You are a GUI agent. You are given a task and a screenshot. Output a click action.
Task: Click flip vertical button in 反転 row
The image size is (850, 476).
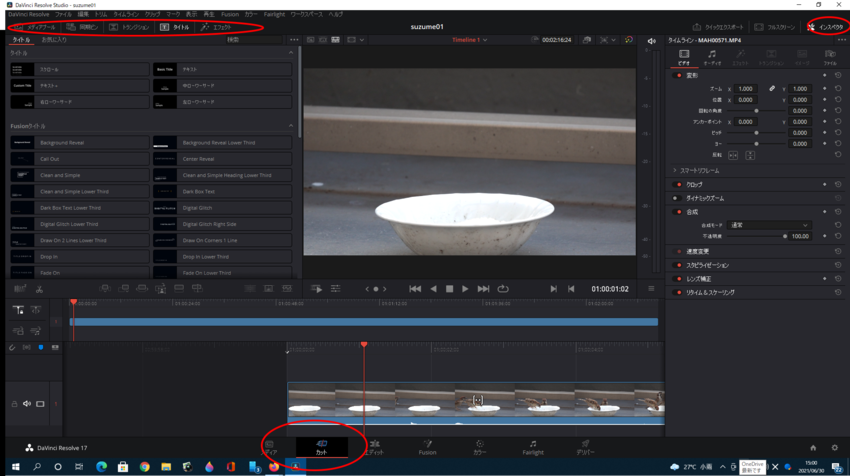[x=750, y=156]
